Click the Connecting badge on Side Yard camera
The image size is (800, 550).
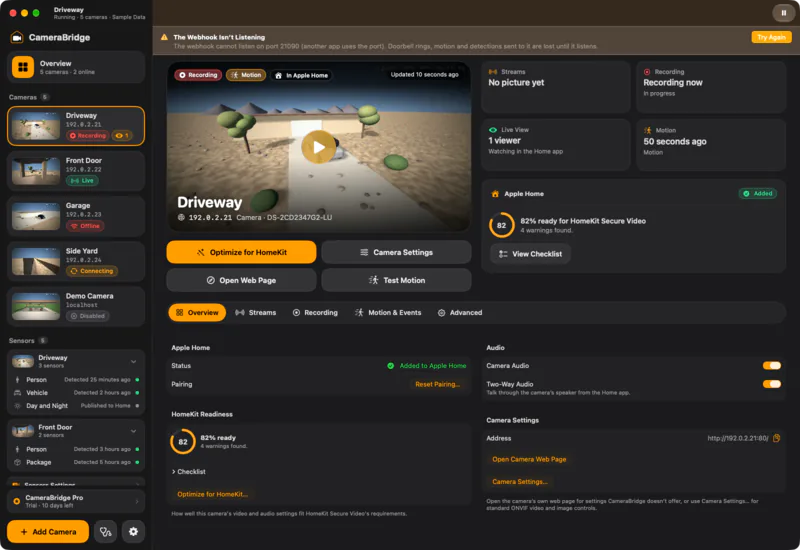pyautogui.click(x=92, y=271)
